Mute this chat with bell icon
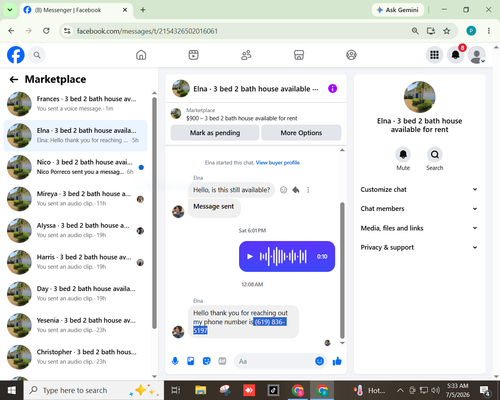 pos(403,154)
